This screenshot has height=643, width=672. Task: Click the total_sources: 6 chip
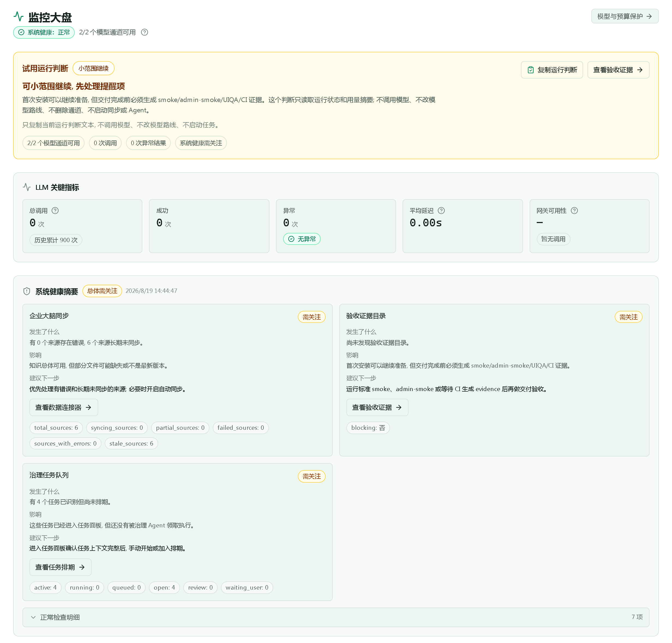pyautogui.click(x=56, y=428)
